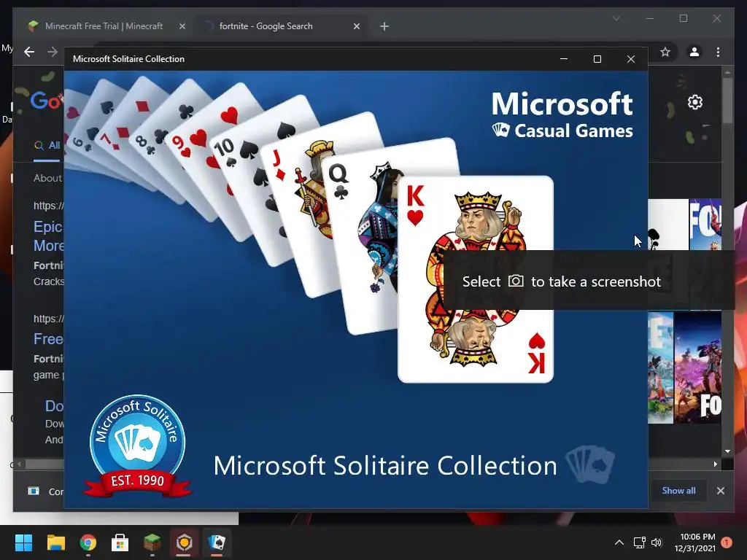The height and width of the screenshot is (560, 747).
Task: Open the Free search result link
Action: 48,339
